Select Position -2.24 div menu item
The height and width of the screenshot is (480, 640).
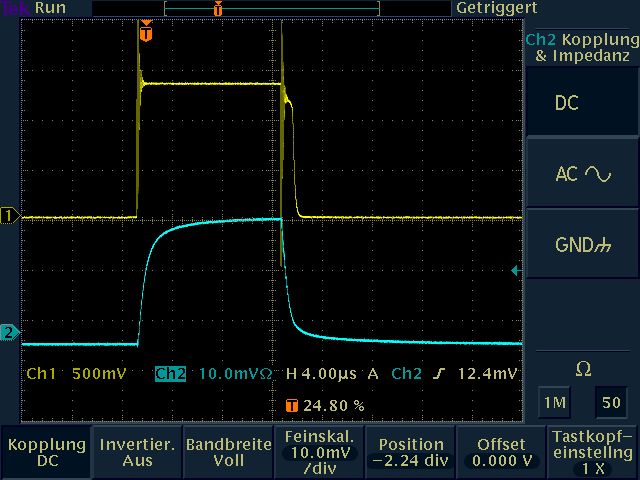411,453
